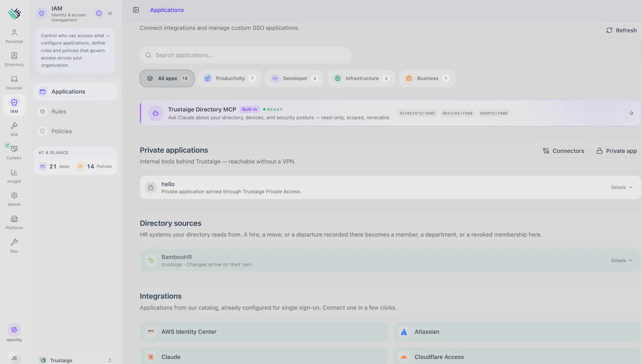The height and width of the screenshot is (364, 642).
Task: Open the AWS Identity Center integration
Action: [x=264, y=332]
